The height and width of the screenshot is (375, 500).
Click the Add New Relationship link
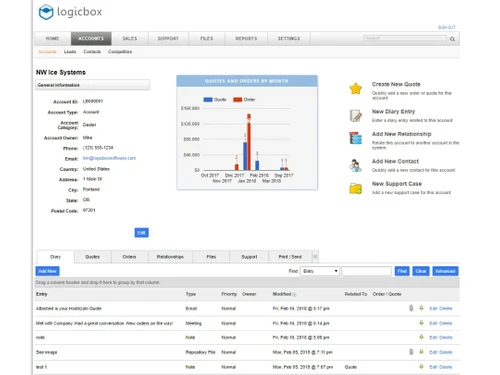point(401,134)
